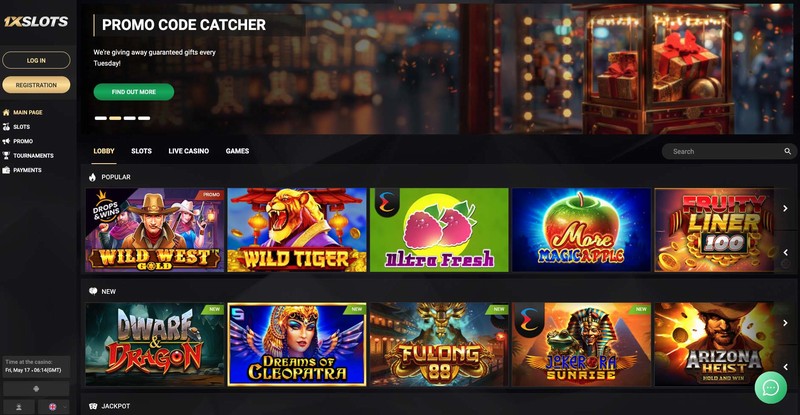
Task: Click the Promo megaphone icon
Action: (6, 141)
